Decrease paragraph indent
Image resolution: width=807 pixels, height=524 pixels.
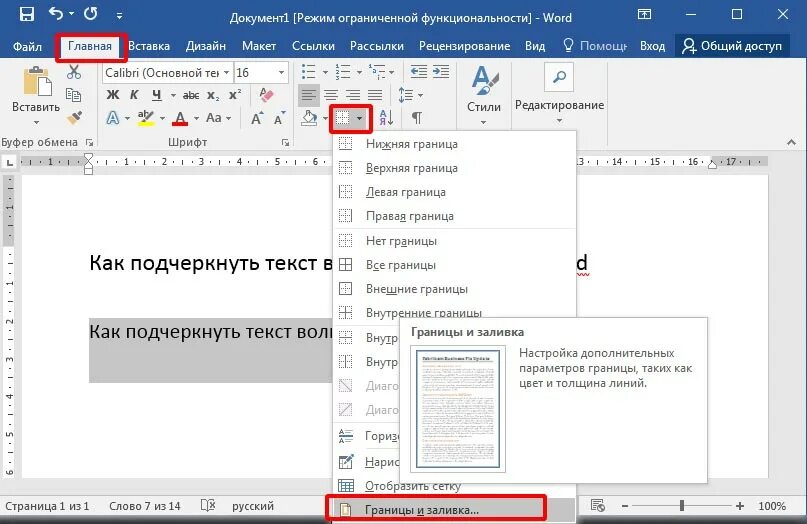419,72
